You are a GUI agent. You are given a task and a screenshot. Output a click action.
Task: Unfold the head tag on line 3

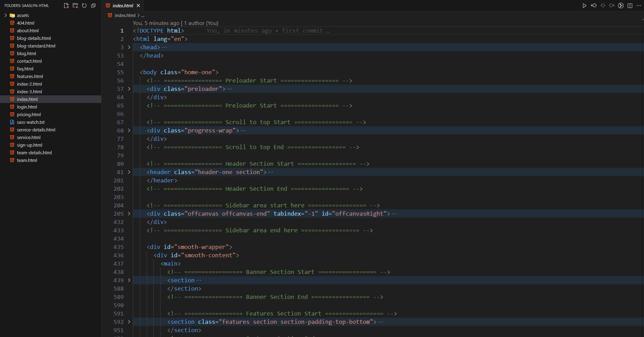point(129,47)
